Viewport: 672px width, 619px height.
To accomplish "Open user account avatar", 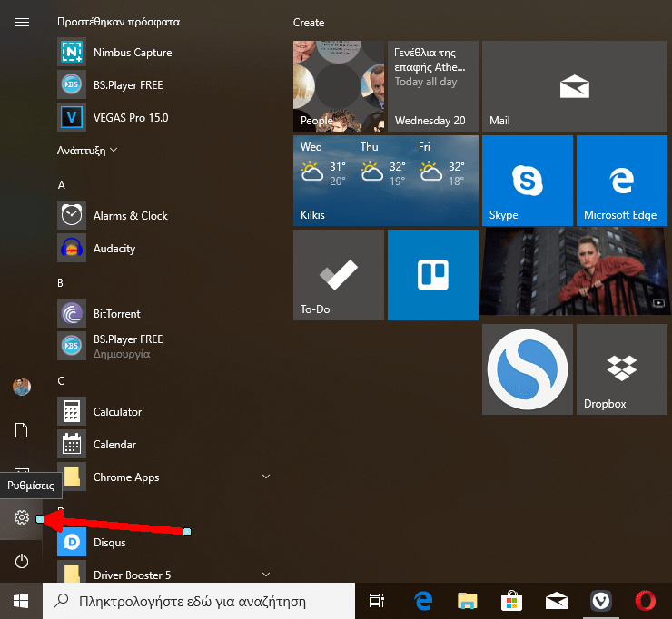I will pos(22,387).
